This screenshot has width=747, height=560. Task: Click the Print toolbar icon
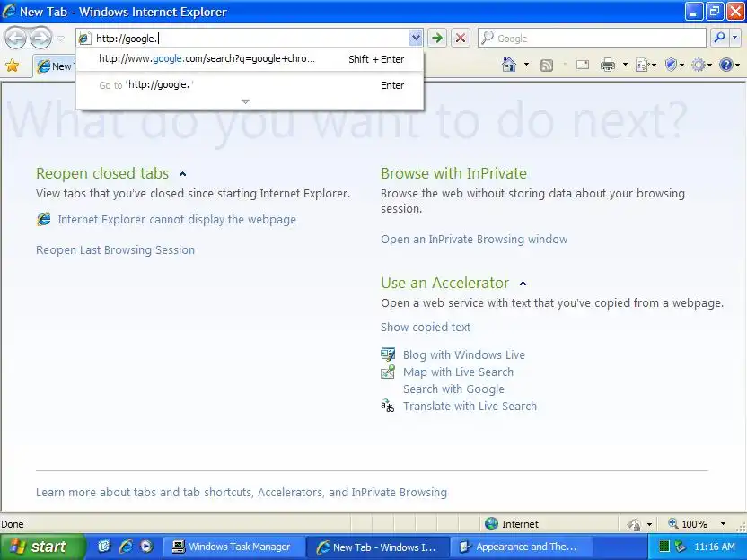coord(608,65)
